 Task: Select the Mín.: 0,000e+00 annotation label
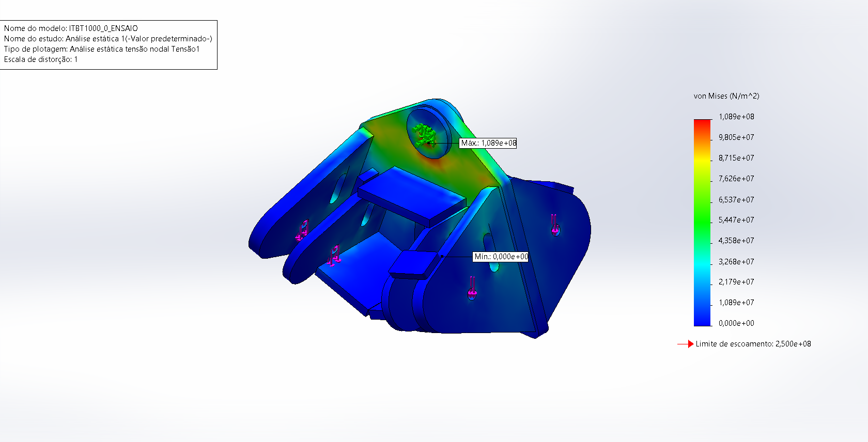coord(501,257)
